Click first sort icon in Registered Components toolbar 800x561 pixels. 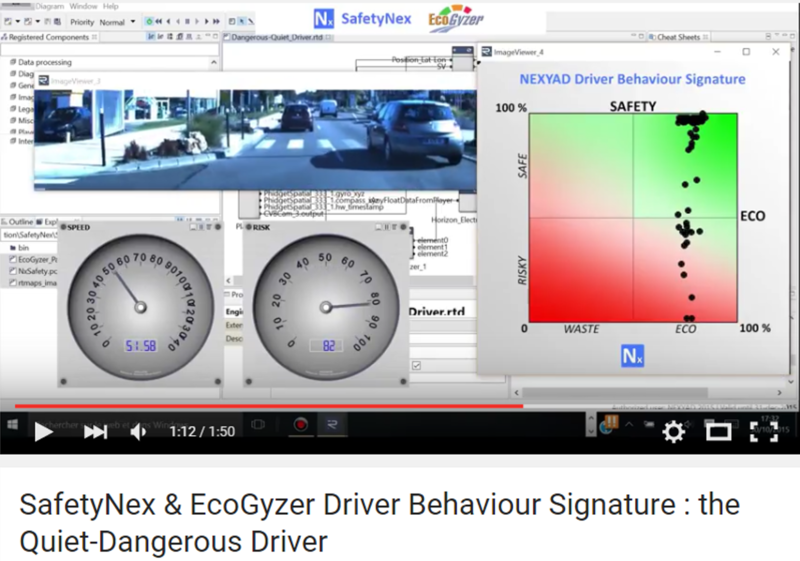point(151,37)
